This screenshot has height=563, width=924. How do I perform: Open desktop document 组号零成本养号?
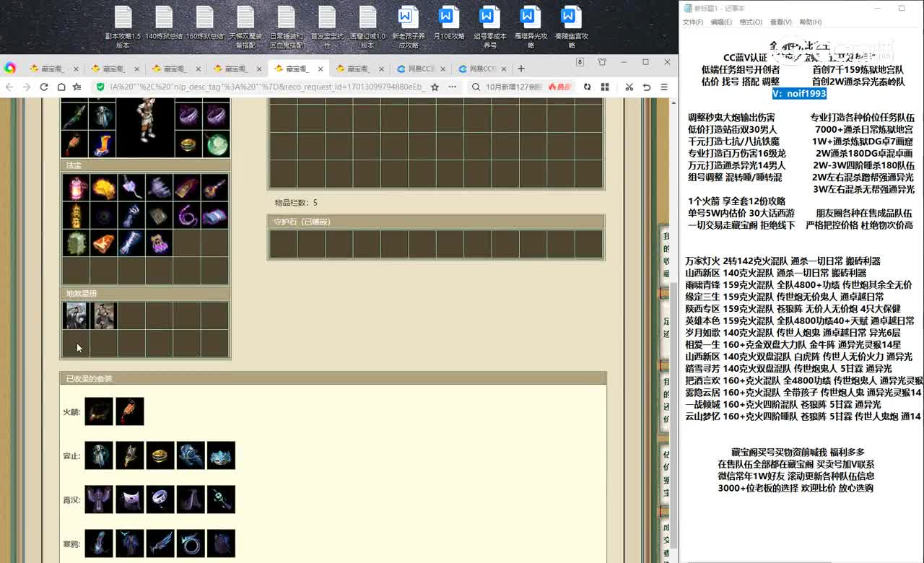(489, 27)
